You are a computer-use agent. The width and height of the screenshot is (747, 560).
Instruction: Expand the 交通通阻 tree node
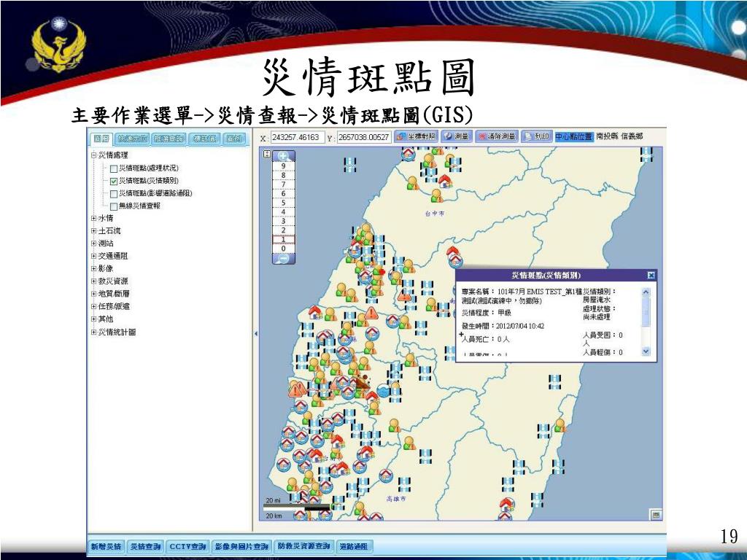click(94, 256)
